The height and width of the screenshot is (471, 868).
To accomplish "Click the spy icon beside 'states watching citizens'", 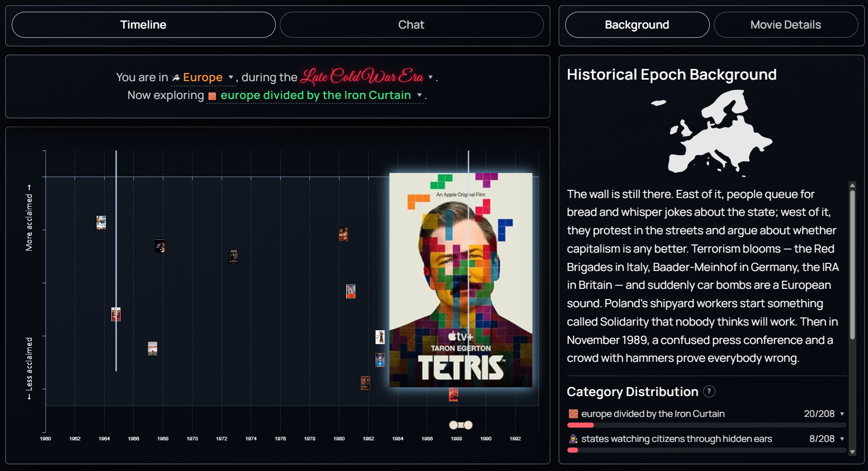I will pyautogui.click(x=573, y=439).
